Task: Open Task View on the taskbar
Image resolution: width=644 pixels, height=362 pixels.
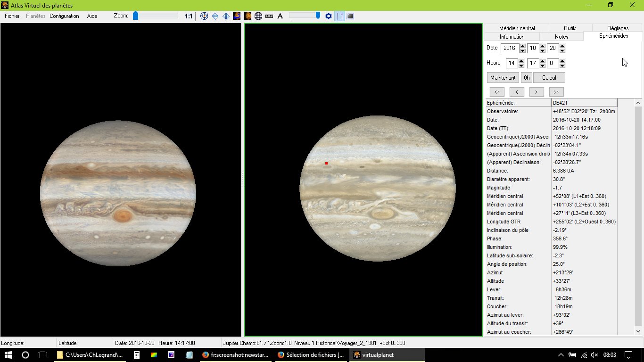Action: pyautogui.click(x=42, y=355)
